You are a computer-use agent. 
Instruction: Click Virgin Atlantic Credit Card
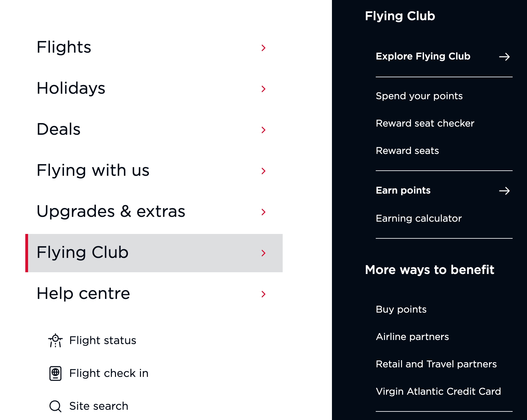[x=438, y=392]
